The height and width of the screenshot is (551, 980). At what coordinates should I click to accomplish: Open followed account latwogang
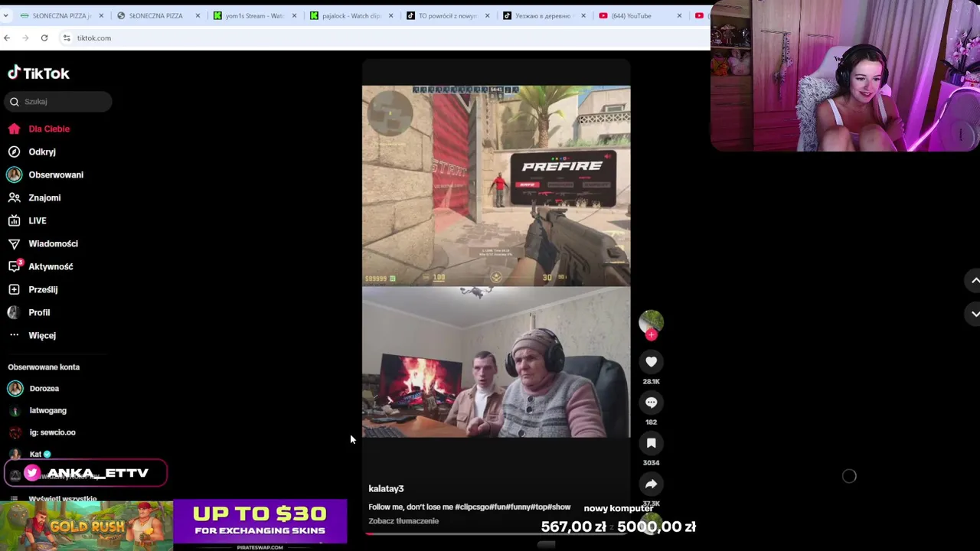pyautogui.click(x=47, y=410)
